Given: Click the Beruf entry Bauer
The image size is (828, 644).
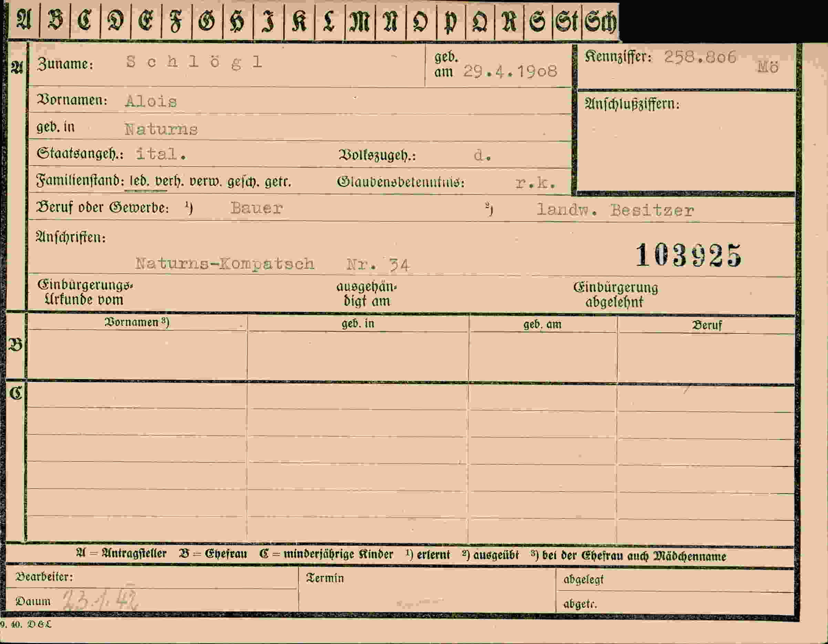Looking at the screenshot, I should click(257, 208).
